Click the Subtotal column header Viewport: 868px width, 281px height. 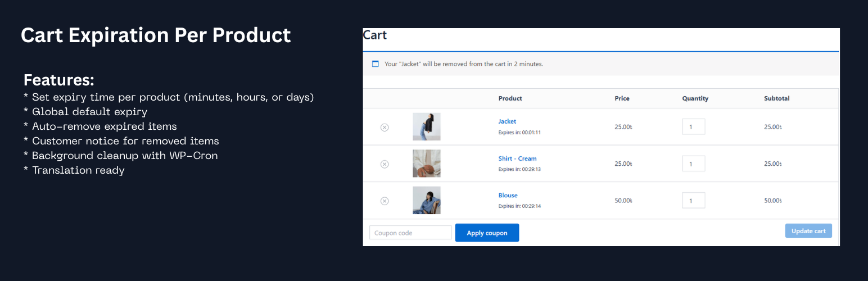click(776, 98)
